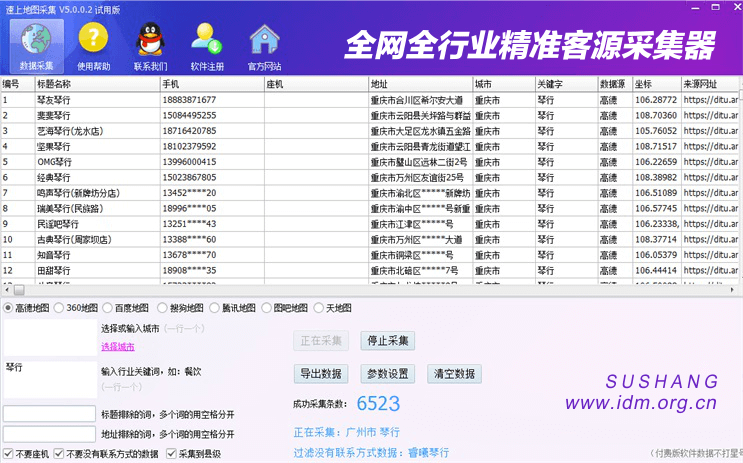Sort by 标题名称 column header

point(98,84)
